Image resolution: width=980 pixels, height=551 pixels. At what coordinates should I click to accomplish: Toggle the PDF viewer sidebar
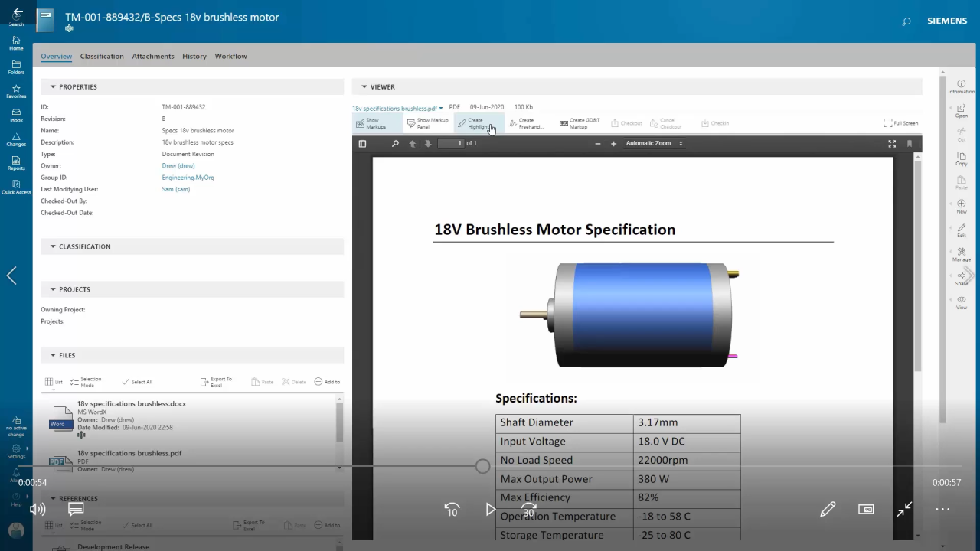coord(362,143)
